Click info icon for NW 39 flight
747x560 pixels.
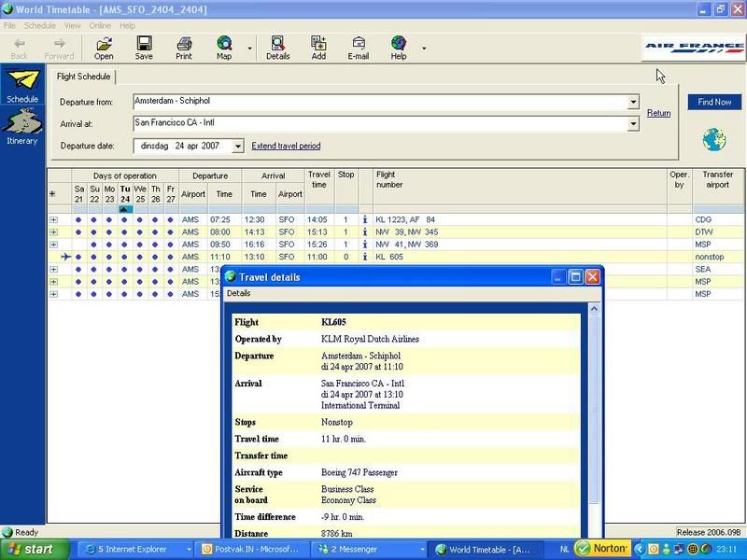click(365, 231)
